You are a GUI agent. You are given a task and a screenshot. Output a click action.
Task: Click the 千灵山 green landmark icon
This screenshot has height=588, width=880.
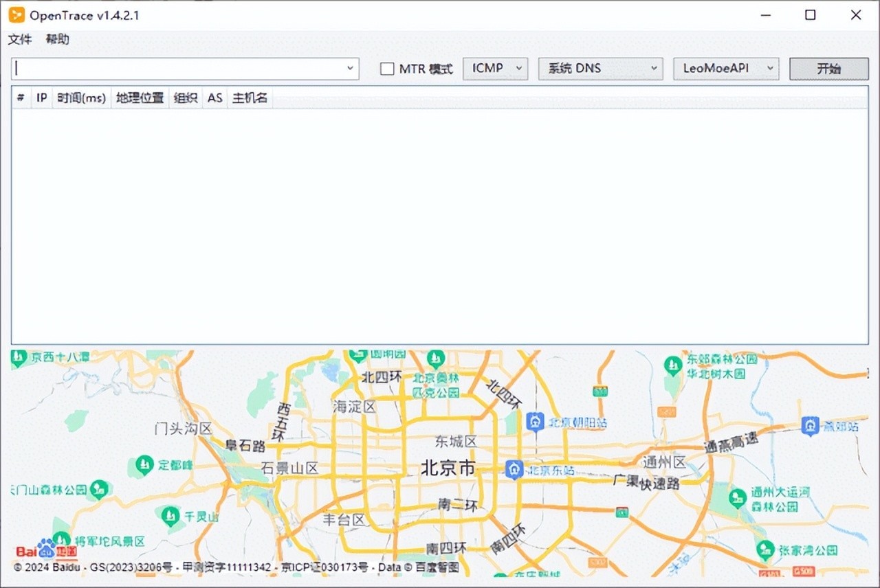tap(170, 515)
